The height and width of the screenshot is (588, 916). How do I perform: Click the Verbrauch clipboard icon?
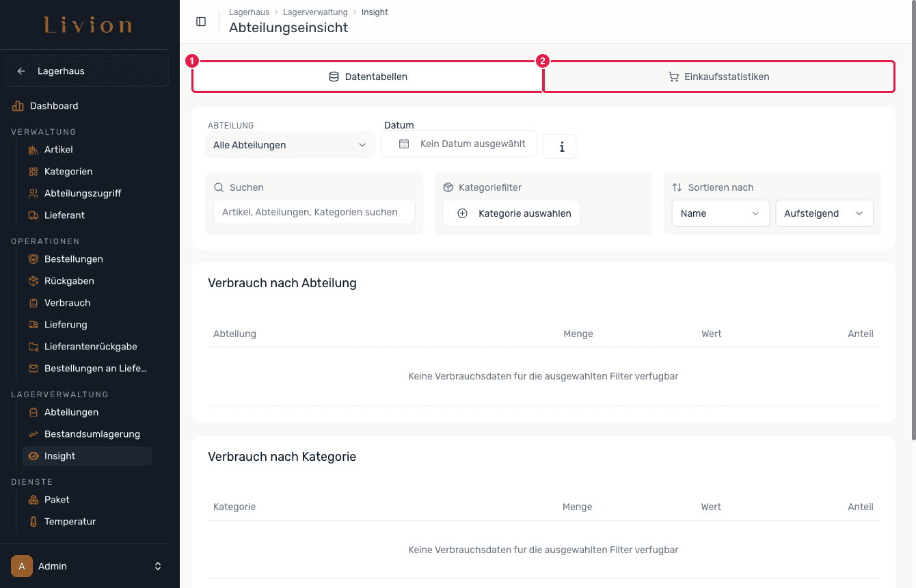33,303
